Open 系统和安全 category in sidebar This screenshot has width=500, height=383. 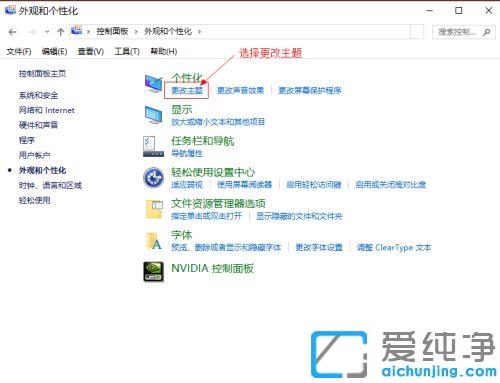coord(38,95)
